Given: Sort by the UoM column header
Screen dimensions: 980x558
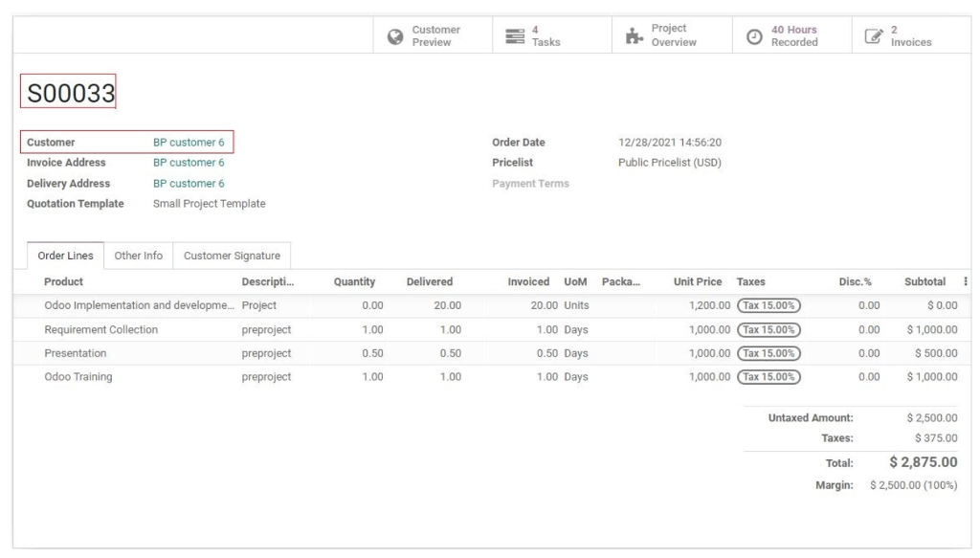Looking at the screenshot, I should click(x=575, y=281).
